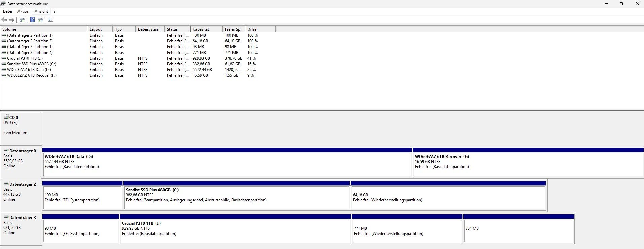Image resolution: width=644 pixels, height=249 pixels.
Task: Select the 734 MB partition block
Action: coord(519,229)
